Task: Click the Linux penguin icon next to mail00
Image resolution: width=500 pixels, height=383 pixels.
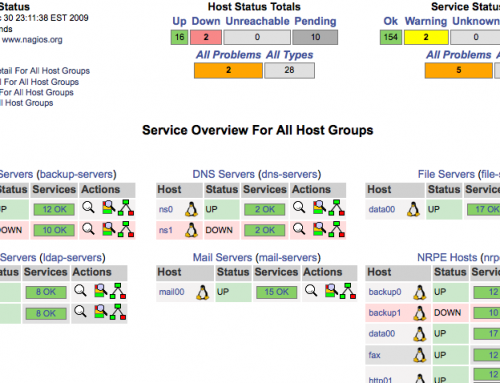Action: (203, 292)
